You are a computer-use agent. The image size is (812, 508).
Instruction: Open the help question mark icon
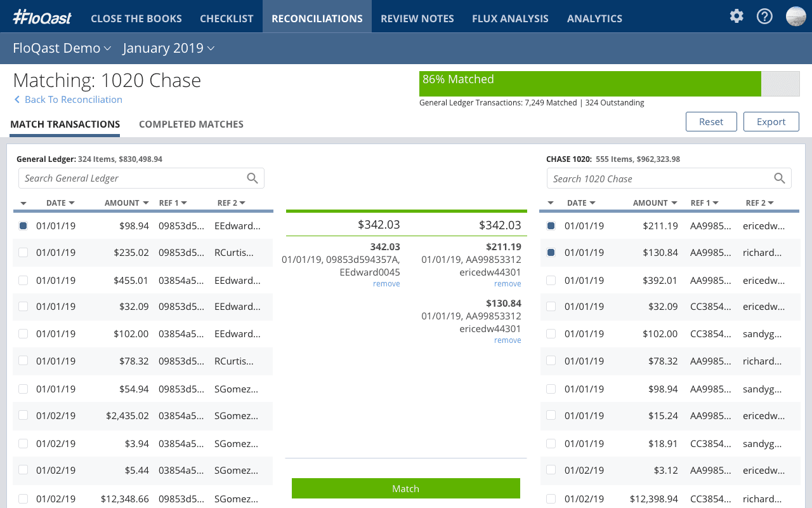pos(764,17)
